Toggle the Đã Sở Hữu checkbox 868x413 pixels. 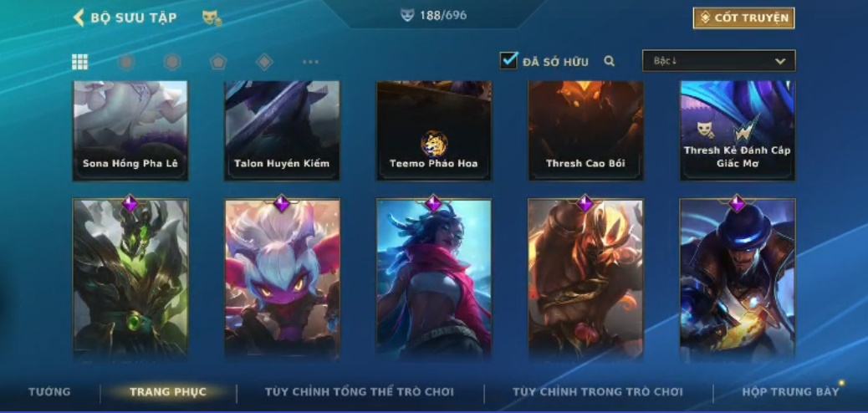(508, 60)
